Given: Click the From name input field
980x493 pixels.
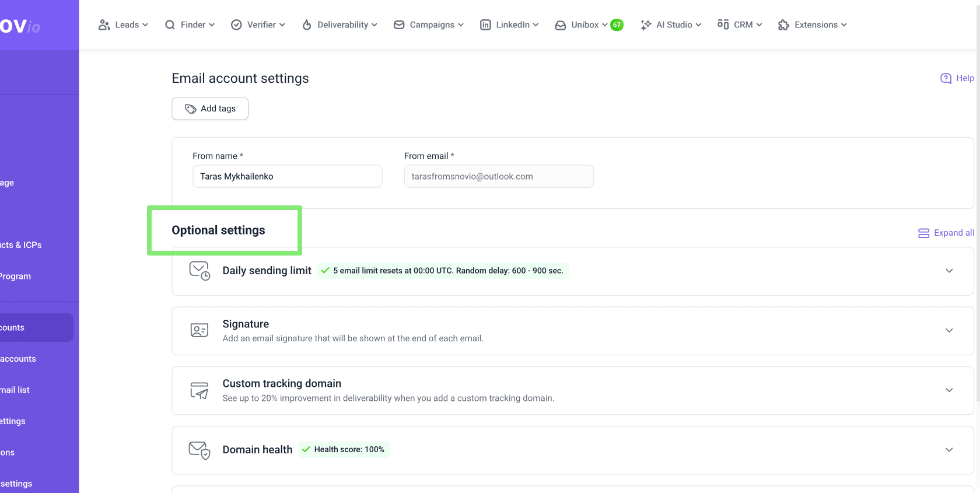Looking at the screenshot, I should coord(287,176).
